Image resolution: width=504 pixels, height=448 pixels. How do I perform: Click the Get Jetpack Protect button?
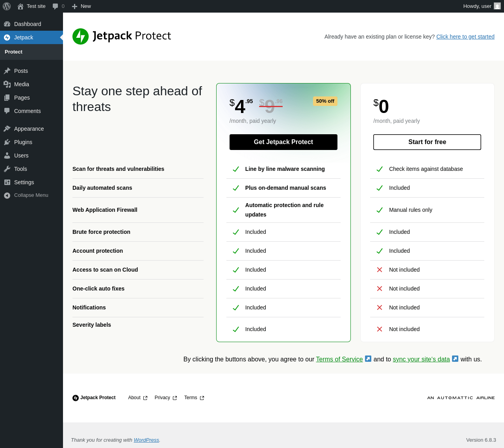tap(283, 142)
